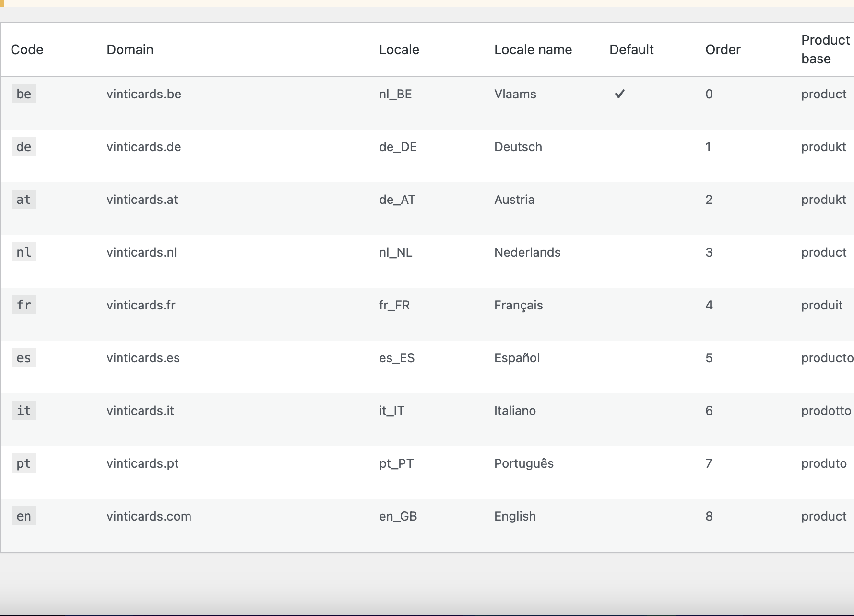Select order value 4 in the Français row
This screenshot has height=616, width=854.
pos(709,305)
